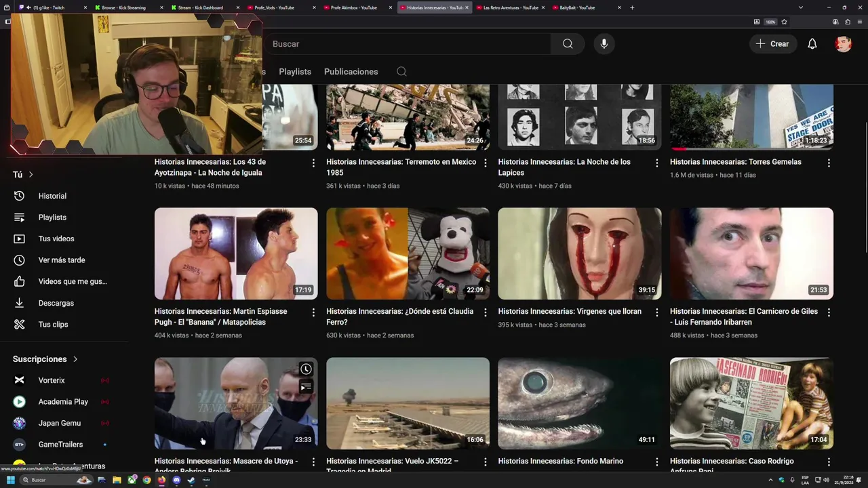The width and height of the screenshot is (868, 488).
Task: Play the Carnicero de Giles thumbnail
Action: click(x=751, y=253)
